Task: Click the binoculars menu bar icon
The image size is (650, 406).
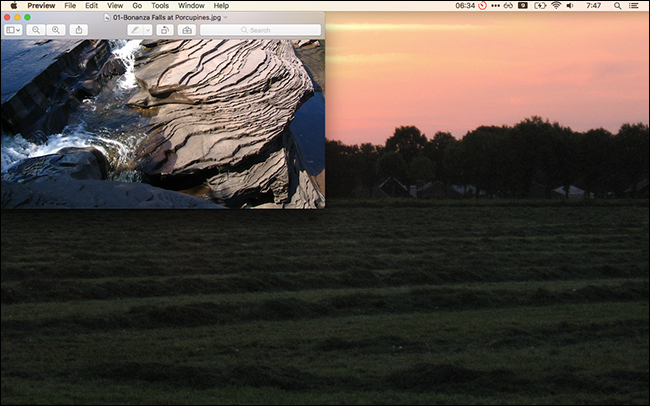Action: [508, 5]
